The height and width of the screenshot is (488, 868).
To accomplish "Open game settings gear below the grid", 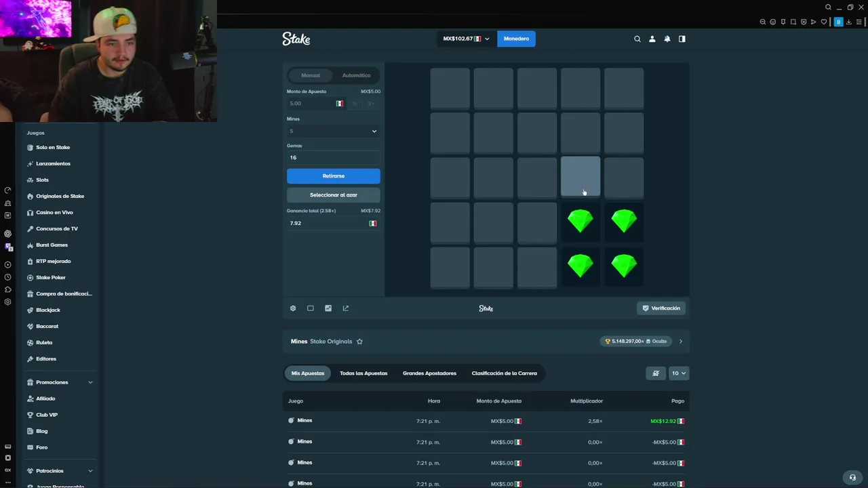I will coord(293,308).
